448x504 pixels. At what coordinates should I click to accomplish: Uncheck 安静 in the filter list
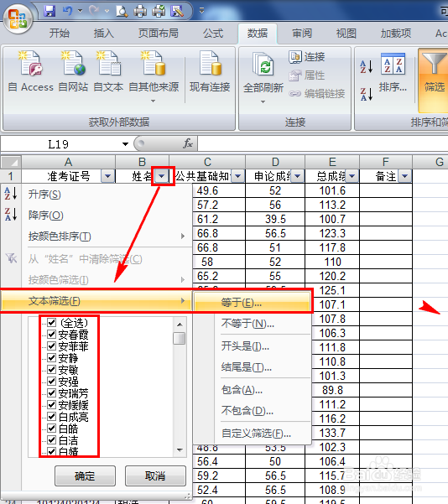pyautogui.click(x=52, y=358)
